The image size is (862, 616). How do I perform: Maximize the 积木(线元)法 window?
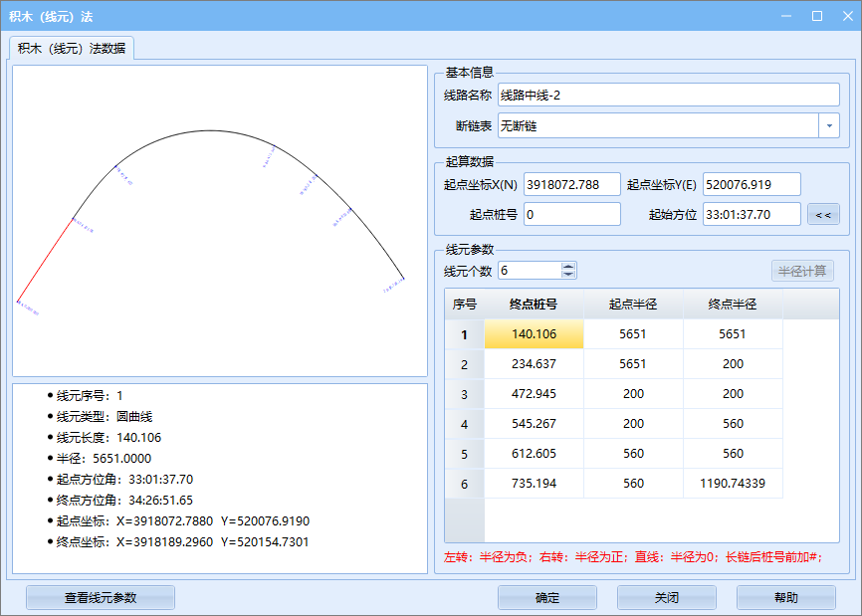click(x=817, y=16)
